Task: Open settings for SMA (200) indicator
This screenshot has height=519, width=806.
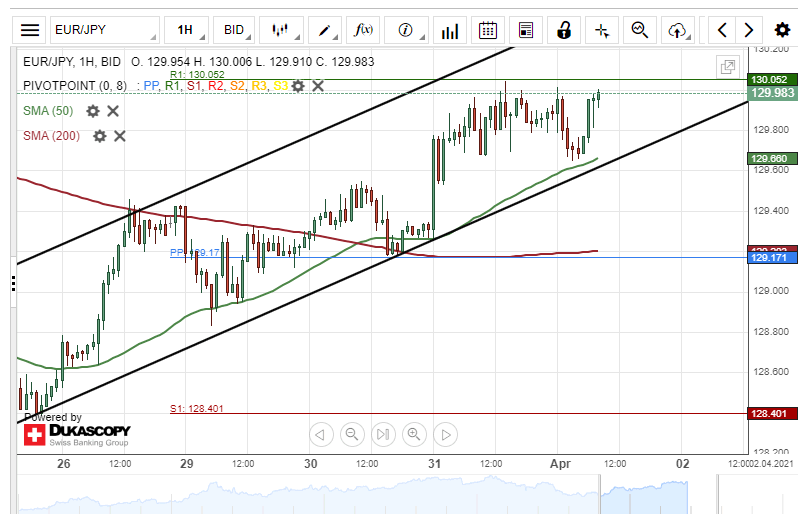Action: pos(99,136)
